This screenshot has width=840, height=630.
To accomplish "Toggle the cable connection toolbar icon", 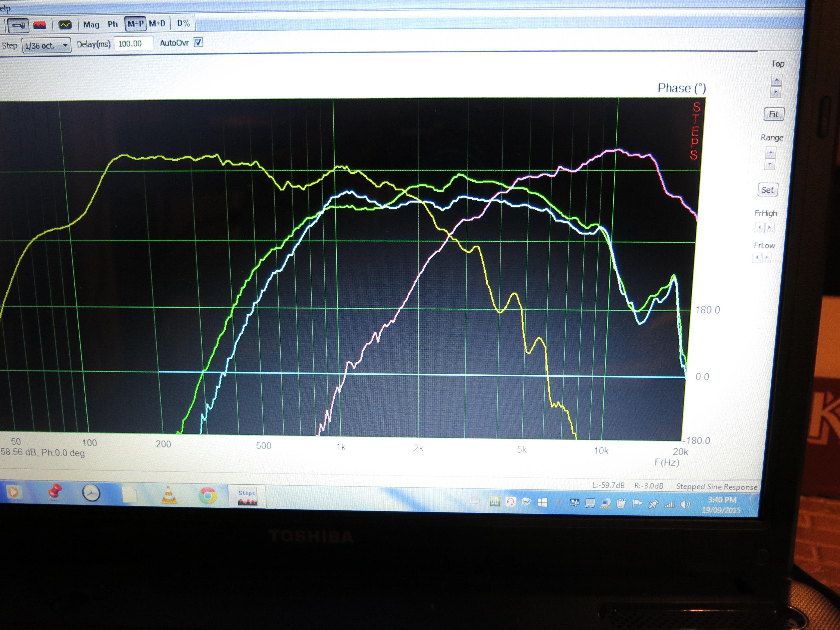I will pos(18,25).
